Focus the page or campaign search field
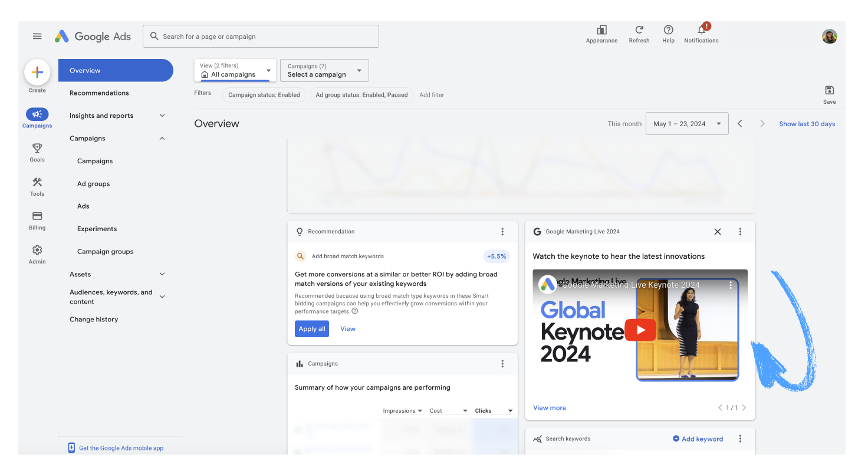 click(x=261, y=37)
